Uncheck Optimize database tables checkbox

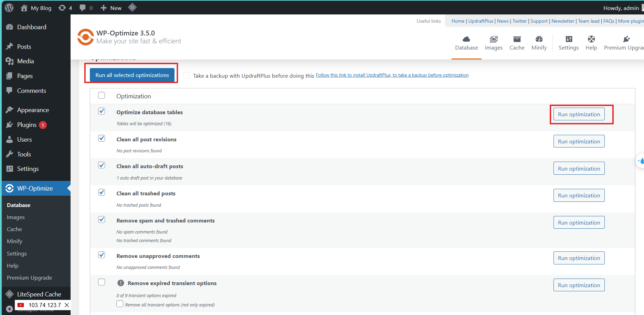click(102, 111)
